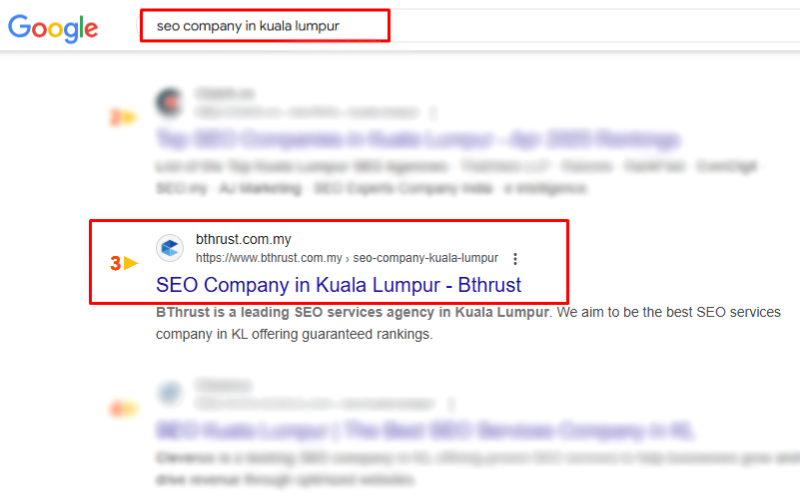
Task: Click the yellow arrow next to number 3
Action: point(131,263)
